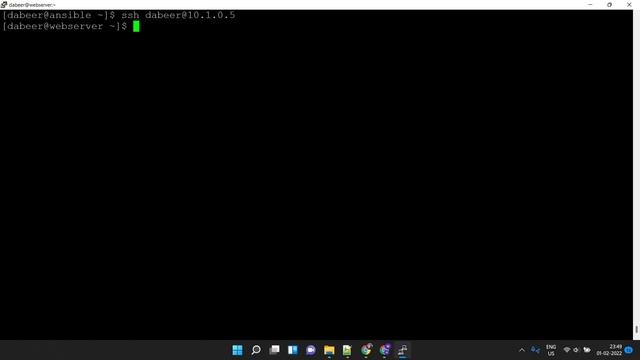The height and width of the screenshot is (360, 640).
Task: Restore down the PuTTY window
Action: coord(609,4)
